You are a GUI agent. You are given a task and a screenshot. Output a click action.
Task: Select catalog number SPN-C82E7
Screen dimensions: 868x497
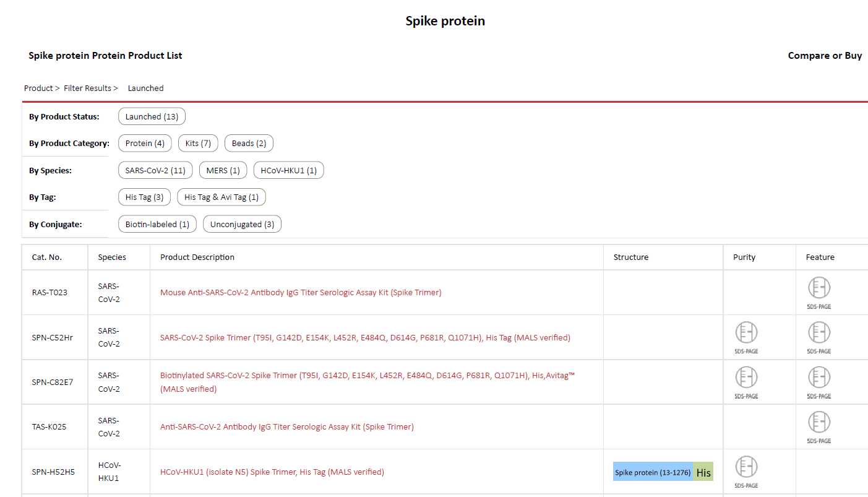point(53,382)
